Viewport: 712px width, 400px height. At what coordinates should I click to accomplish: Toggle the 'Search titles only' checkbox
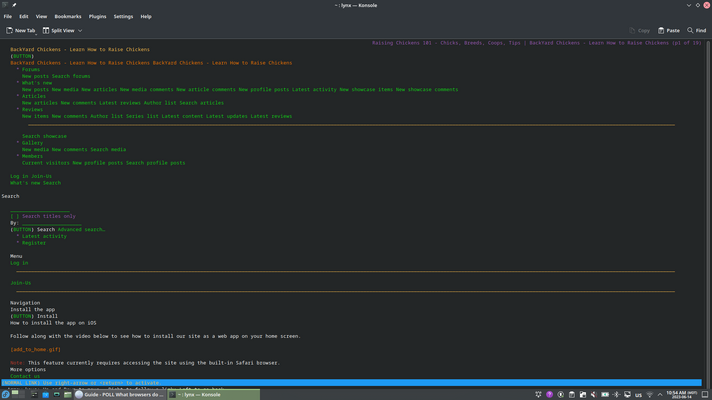click(15, 216)
